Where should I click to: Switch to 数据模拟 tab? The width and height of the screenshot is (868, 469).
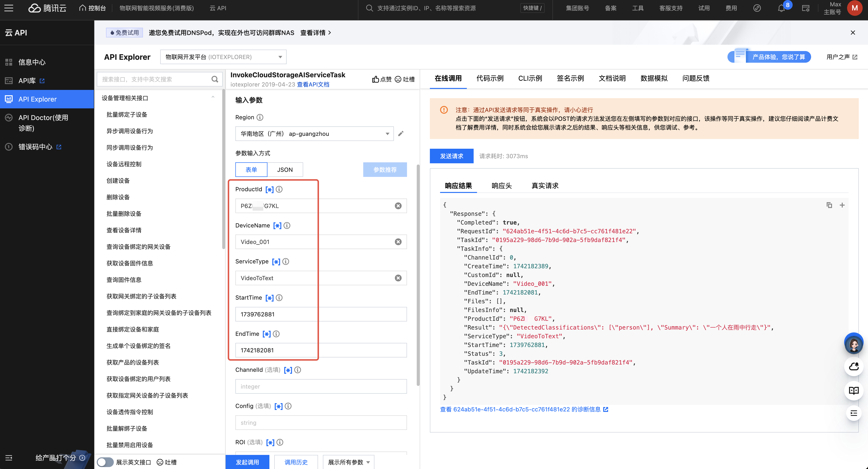tap(654, 78)
